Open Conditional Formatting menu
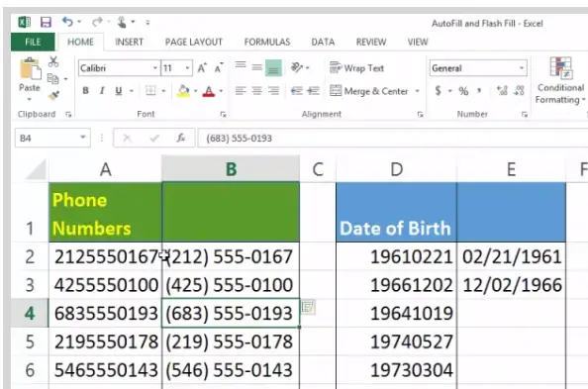The width and height of the screenshot is (588, 389). pyautogui.click(x=560, y=80)
